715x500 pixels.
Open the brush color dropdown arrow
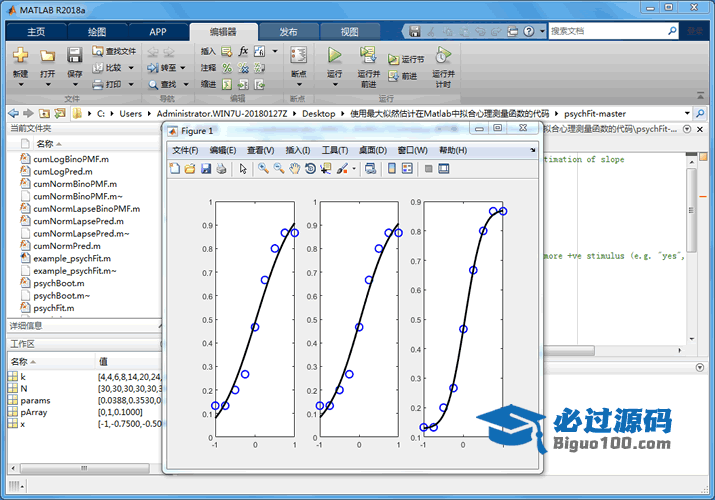pyautogui.click(x=354, y=169)
